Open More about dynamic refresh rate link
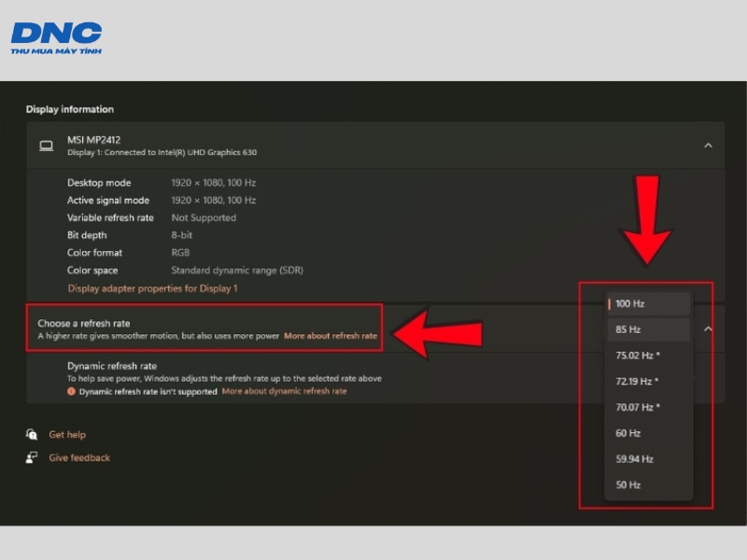 point(285,391)
